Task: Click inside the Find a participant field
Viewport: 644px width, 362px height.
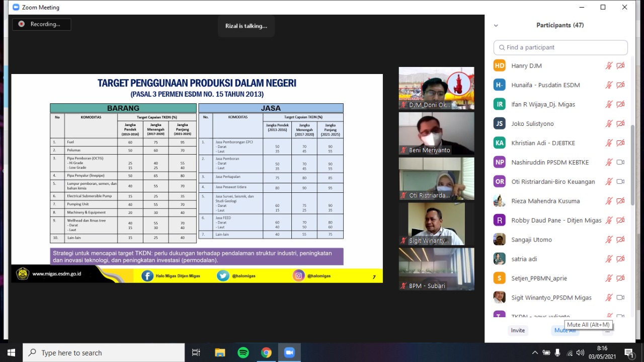Action: (553, 47)
